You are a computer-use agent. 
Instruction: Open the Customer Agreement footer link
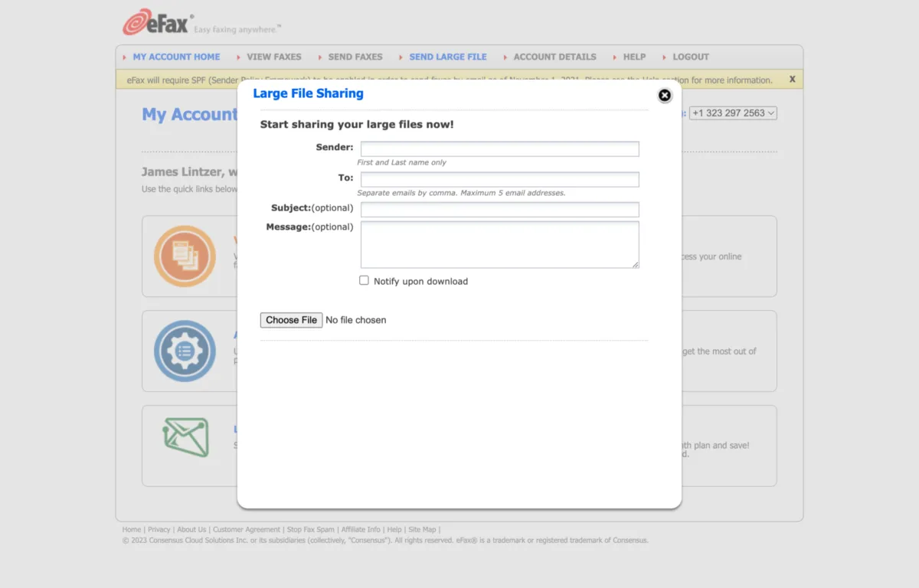pos(247,529)
